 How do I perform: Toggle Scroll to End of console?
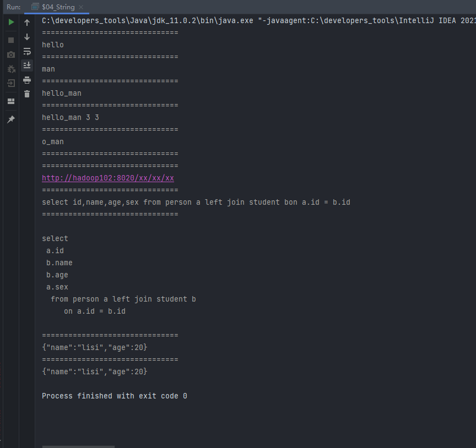27,65
